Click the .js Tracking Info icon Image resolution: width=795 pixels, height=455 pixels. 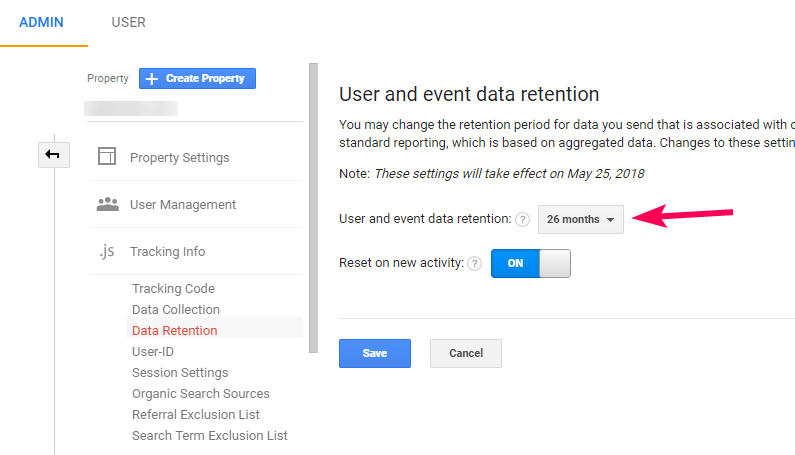pyautogui.click(x=106, y=251)
